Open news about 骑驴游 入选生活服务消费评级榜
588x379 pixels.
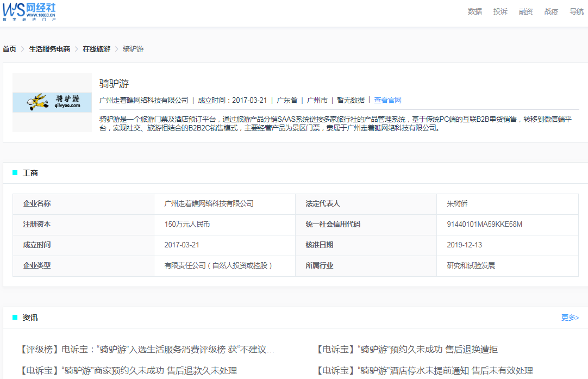tap(147, 349)
